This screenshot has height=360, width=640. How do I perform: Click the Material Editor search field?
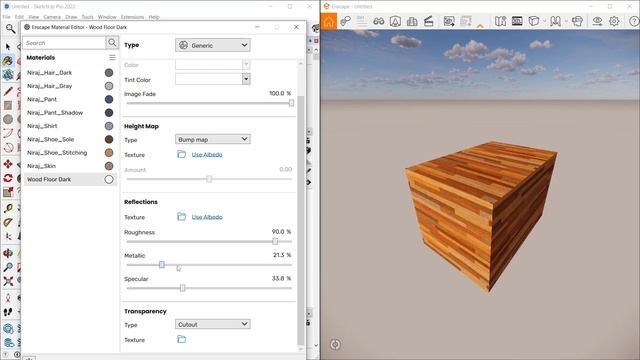click(x=64, y=43)
